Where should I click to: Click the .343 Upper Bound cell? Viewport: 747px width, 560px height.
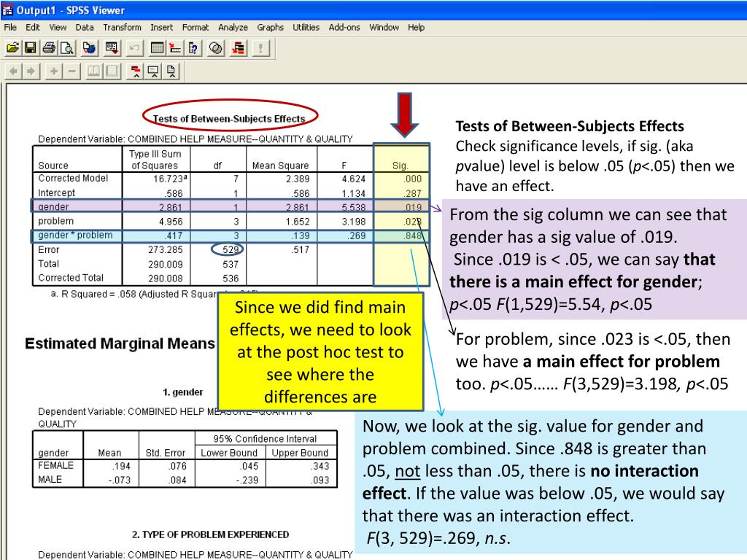[x=320, y=466]
